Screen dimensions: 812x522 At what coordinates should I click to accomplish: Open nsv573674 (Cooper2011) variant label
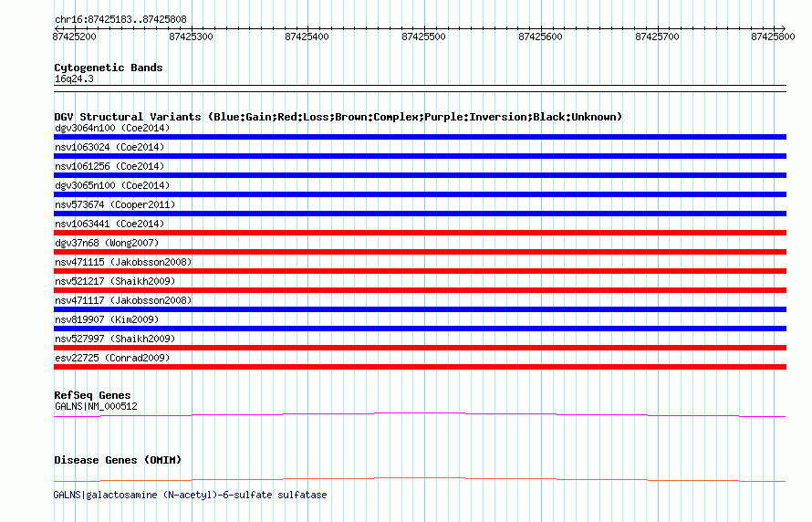click(x=115, y=204)
